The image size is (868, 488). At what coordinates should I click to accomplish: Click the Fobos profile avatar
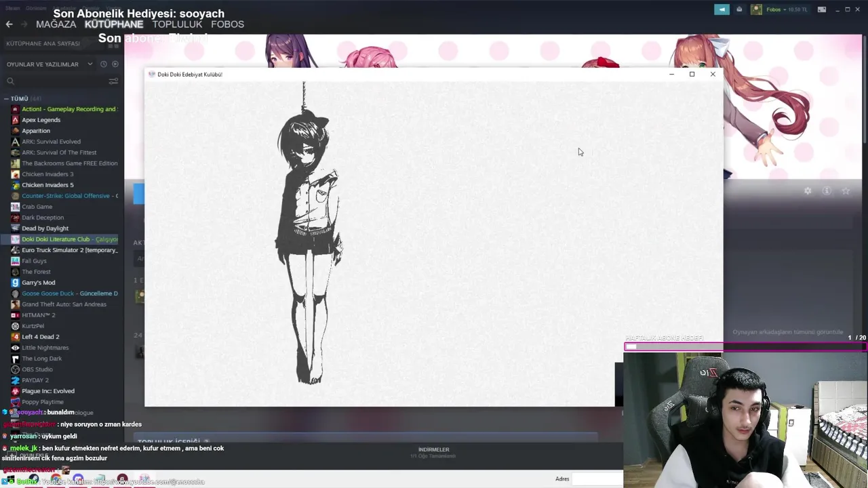coord(756,9)
